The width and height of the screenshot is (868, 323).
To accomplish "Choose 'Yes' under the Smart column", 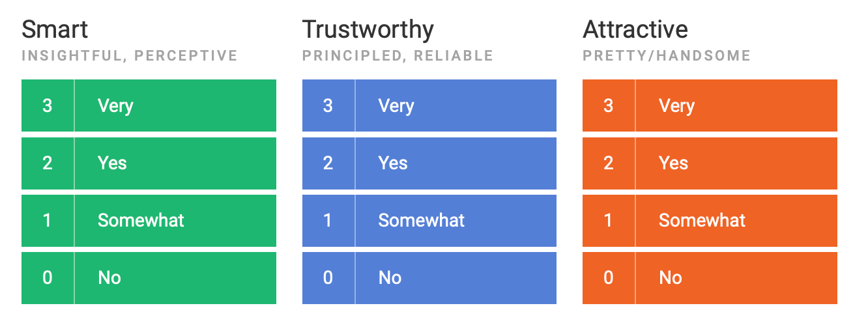I will click(x=149, y=163).
